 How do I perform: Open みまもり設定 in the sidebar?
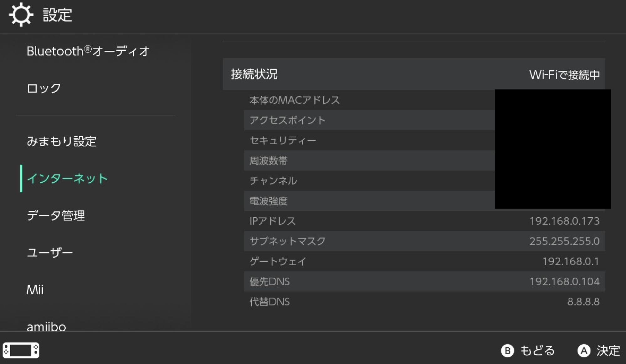coord(62,141)
